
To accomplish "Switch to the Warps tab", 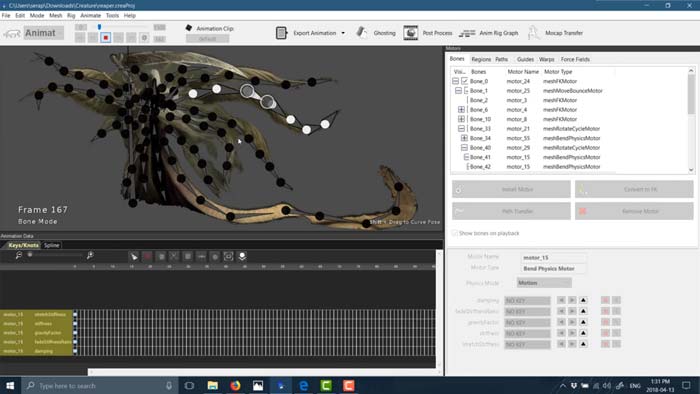I will click(x=546, y=59).
